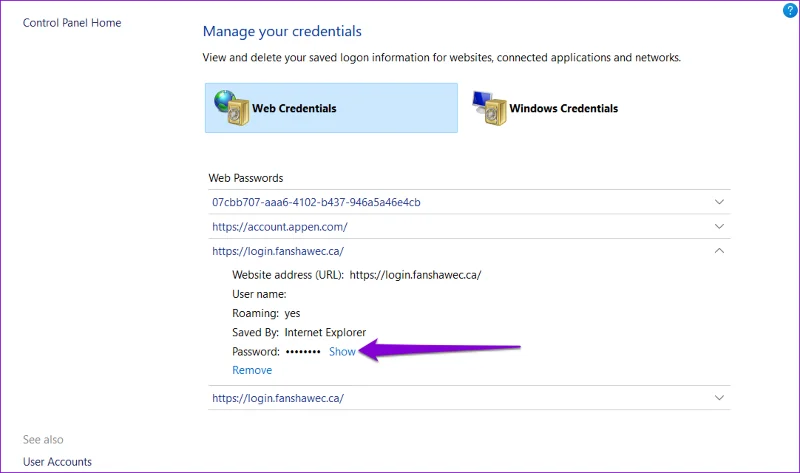Remove the saved fanshawec credential
The image size is (800, 473).
point(252,370)
